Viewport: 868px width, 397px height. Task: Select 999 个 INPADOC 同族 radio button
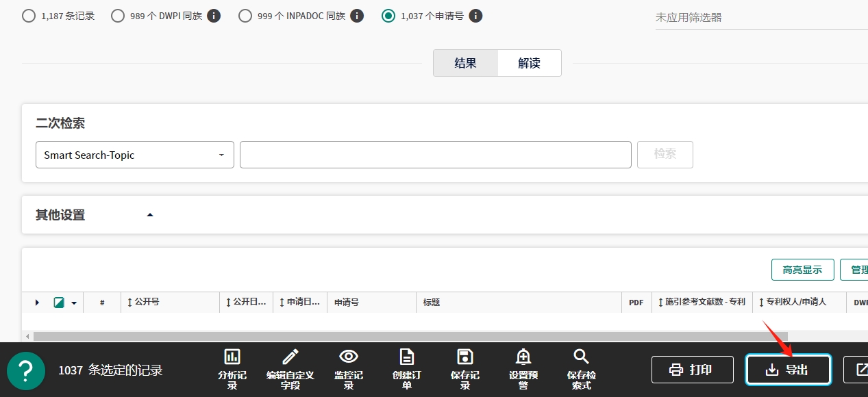[x=245, y=16]
